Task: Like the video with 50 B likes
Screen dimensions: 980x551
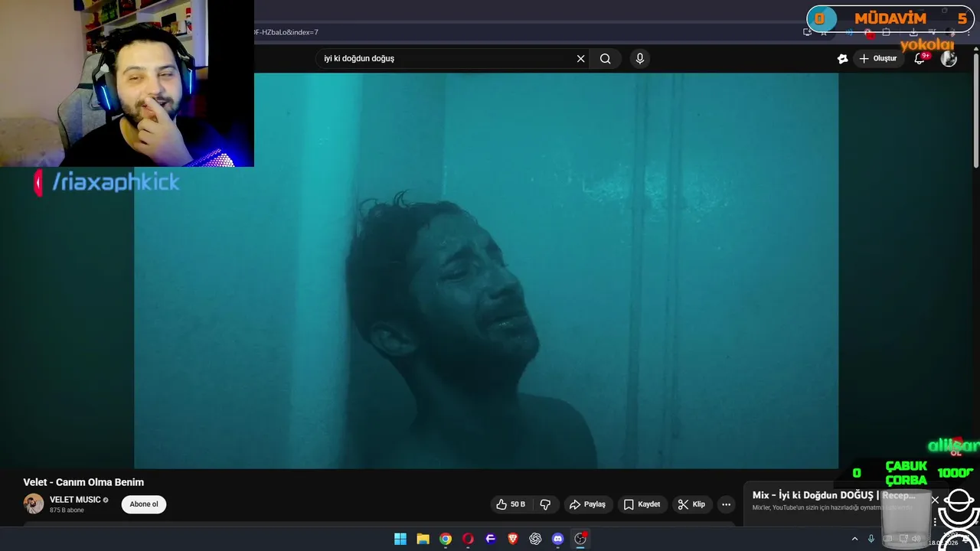Action: point(511,504)
